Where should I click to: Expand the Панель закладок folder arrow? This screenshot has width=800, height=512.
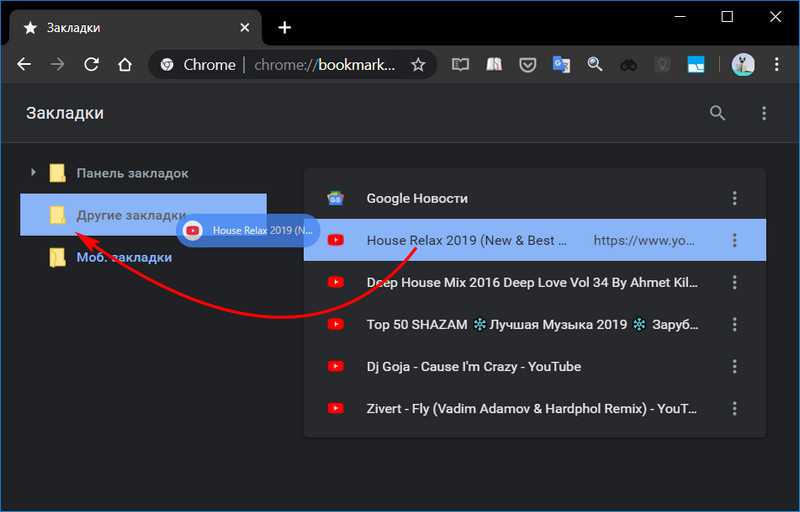coord(33,172)
